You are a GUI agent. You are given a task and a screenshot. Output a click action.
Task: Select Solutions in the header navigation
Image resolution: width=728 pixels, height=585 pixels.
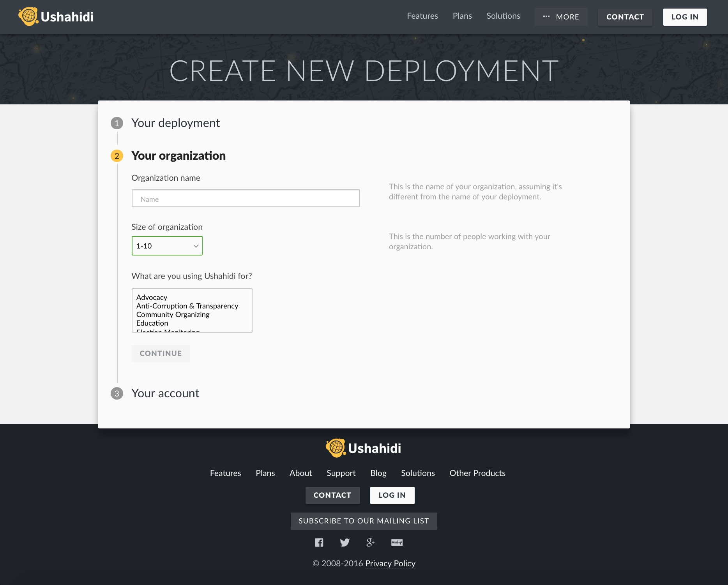[503, 16]
